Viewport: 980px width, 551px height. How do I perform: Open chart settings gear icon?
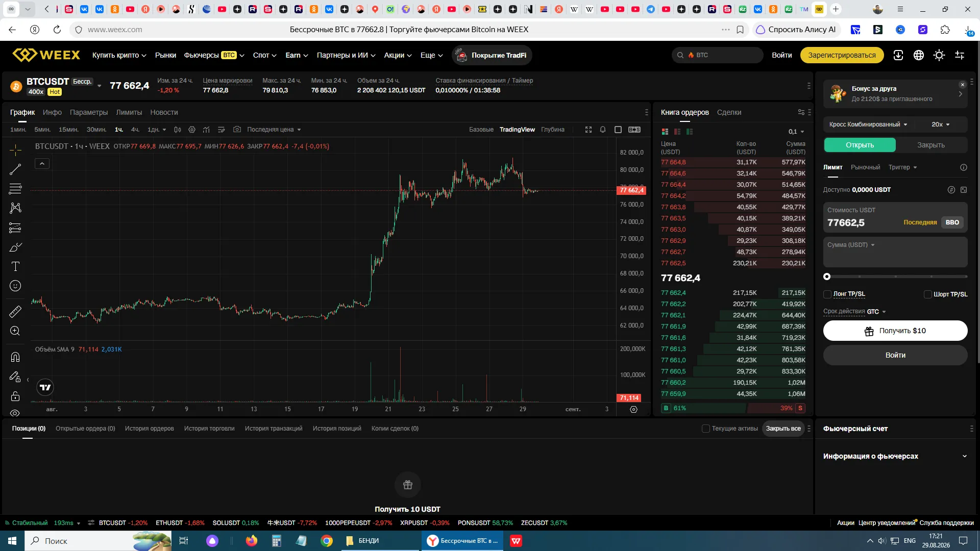[x=192, y=130]
